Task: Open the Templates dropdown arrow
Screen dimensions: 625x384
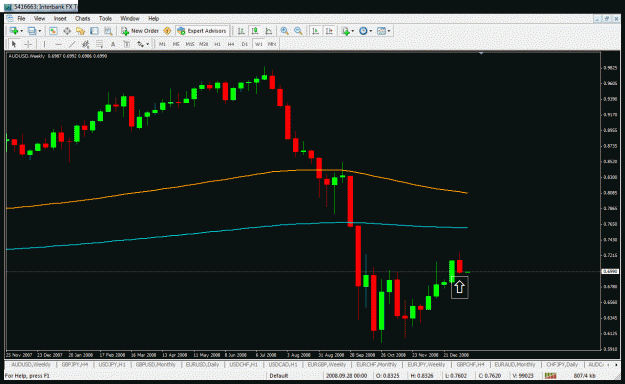Action: pos(389,31)
